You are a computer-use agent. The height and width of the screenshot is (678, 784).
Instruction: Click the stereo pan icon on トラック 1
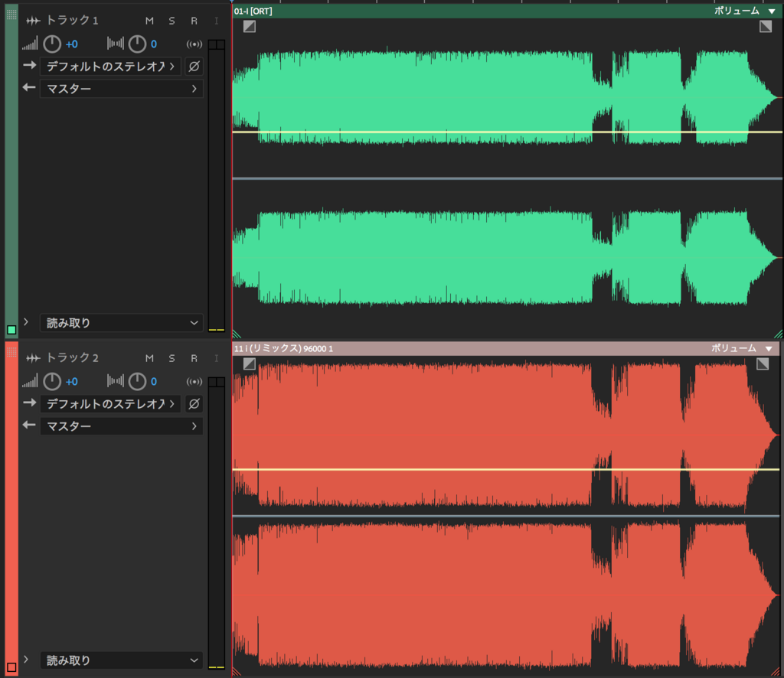point(115,44)
